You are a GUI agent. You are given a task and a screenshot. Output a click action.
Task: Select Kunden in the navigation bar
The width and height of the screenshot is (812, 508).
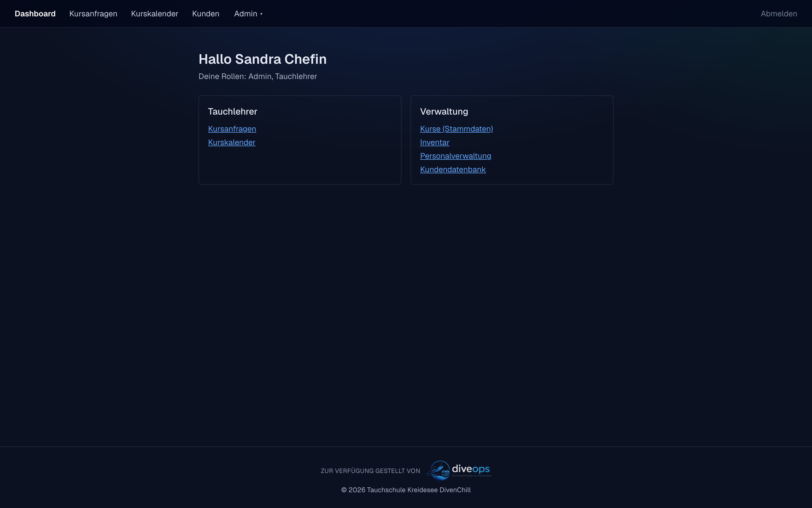tap(206, 14)
